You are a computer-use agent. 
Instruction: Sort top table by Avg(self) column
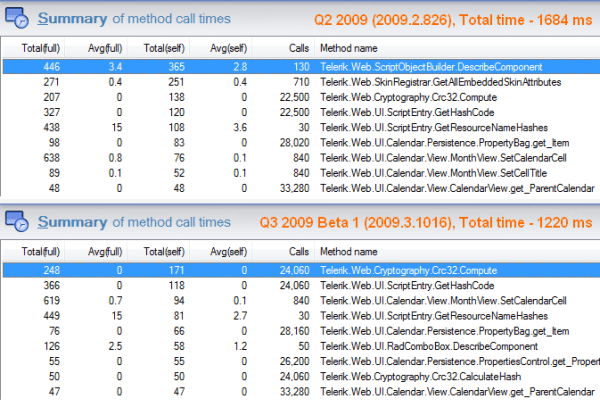(221, 48)
